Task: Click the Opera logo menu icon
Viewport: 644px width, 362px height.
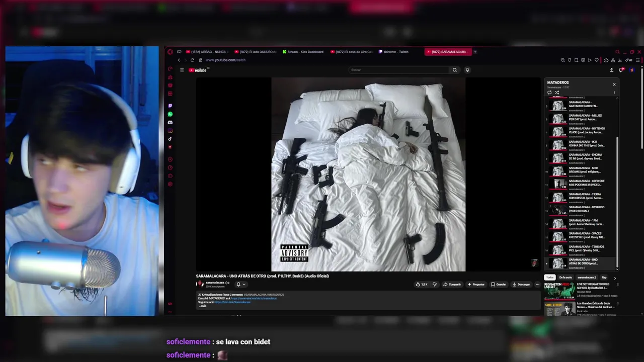Action: click(x=170, y=52)
